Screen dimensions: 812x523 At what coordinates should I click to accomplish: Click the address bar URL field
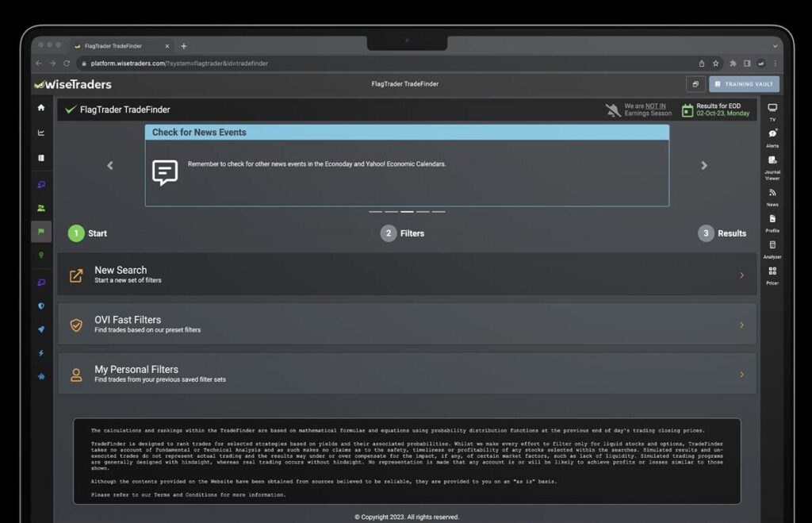pyautogui.click(x=383, y=63)
